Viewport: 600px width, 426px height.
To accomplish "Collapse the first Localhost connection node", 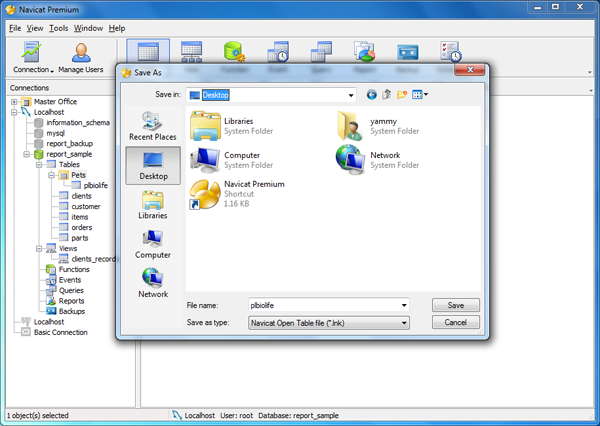I will [14, 112].
